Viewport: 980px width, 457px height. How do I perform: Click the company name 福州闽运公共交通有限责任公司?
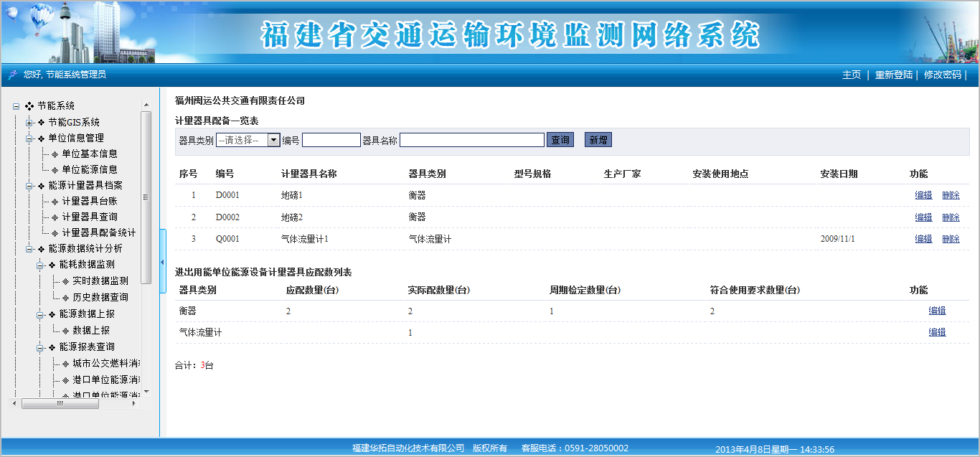(x=240, y=100)
